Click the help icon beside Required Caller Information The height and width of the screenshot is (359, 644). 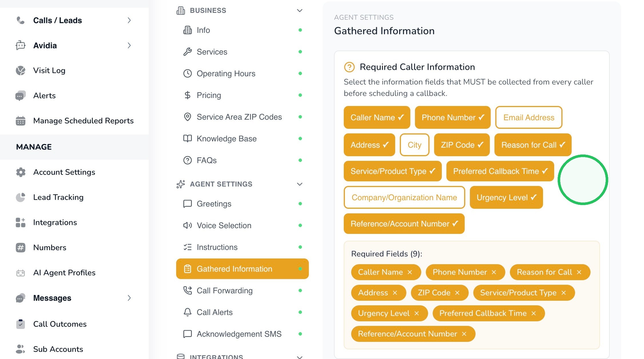click(349, 67)
